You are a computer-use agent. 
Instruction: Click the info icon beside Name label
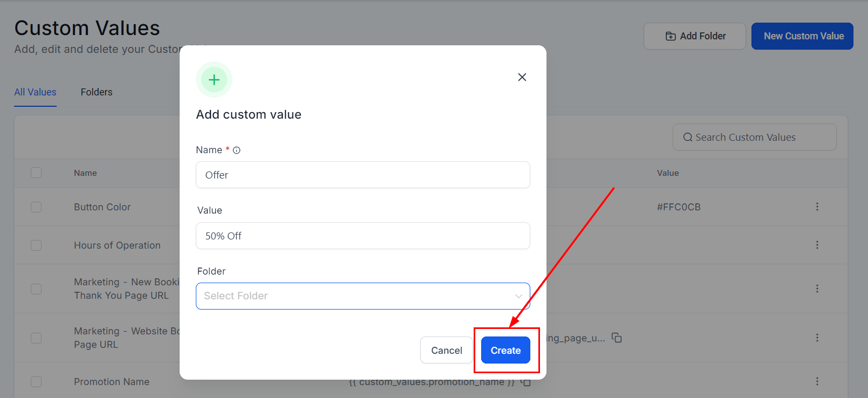click(x=236, y=150)
